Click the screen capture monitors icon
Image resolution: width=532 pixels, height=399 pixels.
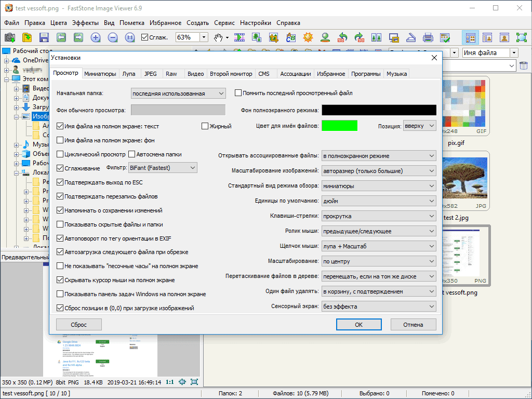click(394, 37)
